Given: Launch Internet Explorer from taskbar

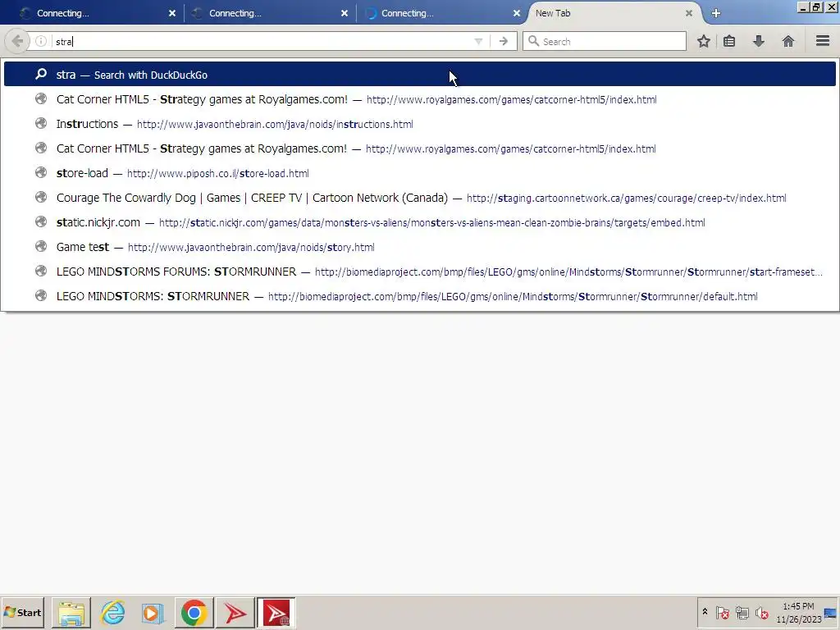Looking at the screenshot, I should coord(112,612).
